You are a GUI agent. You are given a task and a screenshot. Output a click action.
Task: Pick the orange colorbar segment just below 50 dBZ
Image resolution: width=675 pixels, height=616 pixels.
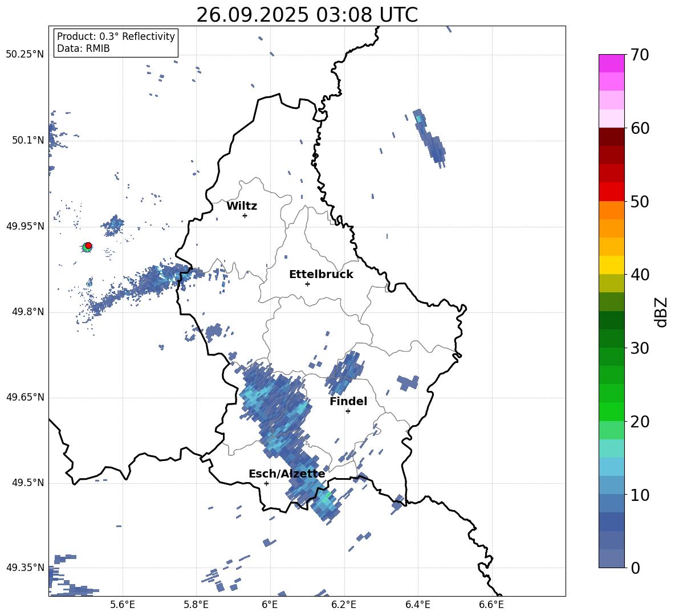[611, 210]
